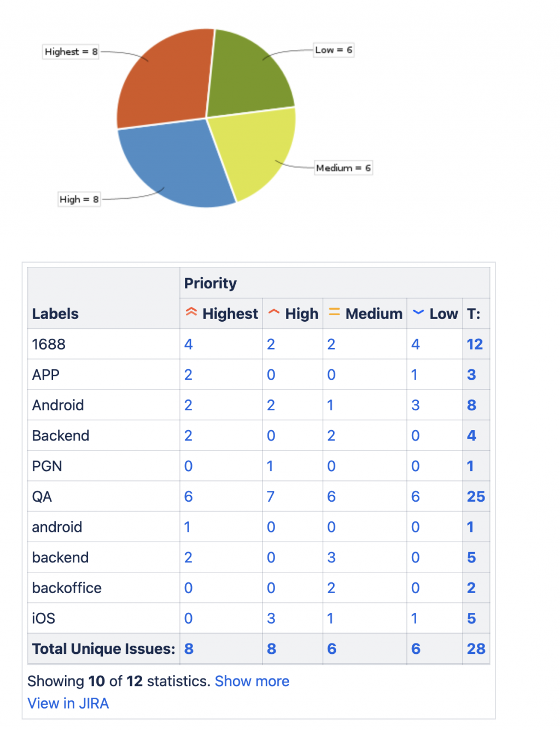The width and height of the screenshot is (560, 731).
Task: Open the lowercase android Highest count 1
Action: pos(188,527)
